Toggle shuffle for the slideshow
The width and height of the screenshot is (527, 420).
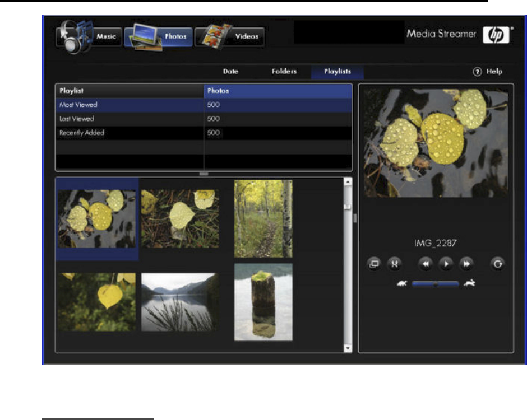pyautogui.click(x=395, y=264)
